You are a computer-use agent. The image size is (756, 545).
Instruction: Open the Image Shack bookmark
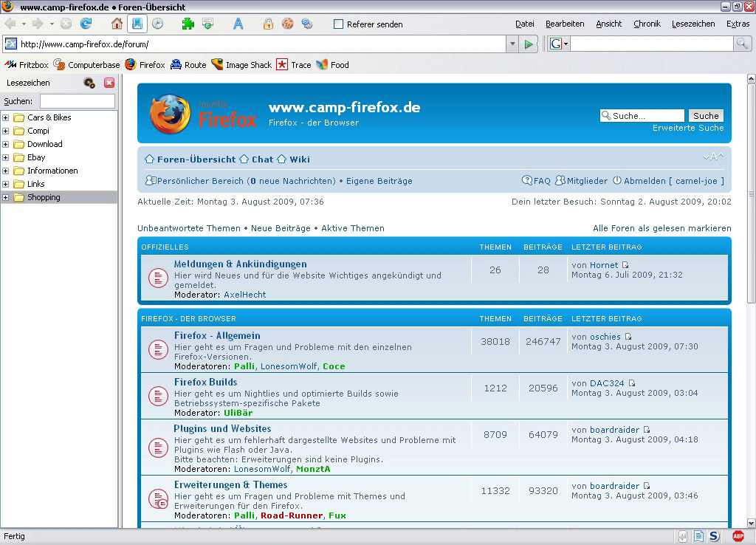point(241,65)
